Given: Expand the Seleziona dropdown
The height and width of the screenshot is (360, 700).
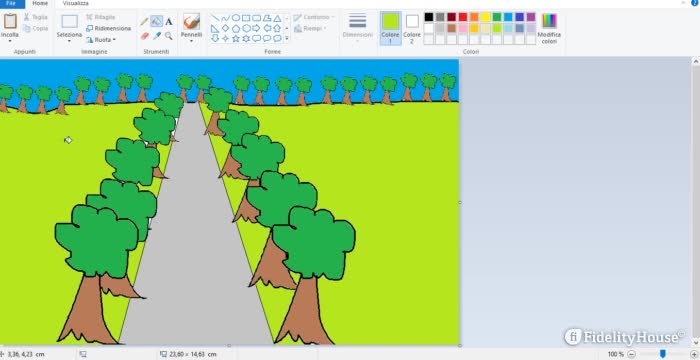Looking at the screenshot, I should [x=69, y=41].
